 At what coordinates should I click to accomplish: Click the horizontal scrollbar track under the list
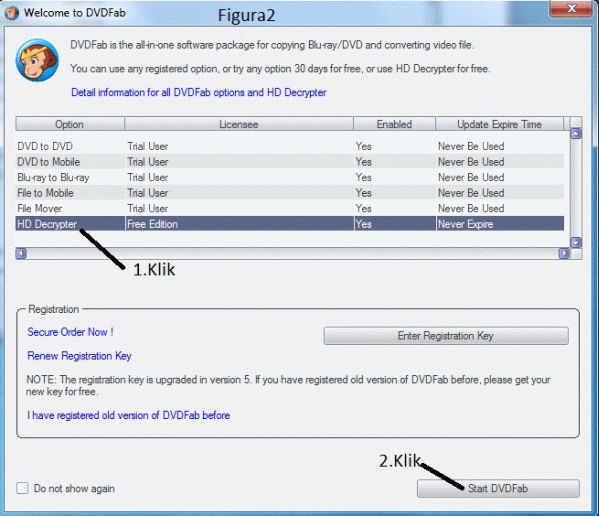(x=293, y=253)
